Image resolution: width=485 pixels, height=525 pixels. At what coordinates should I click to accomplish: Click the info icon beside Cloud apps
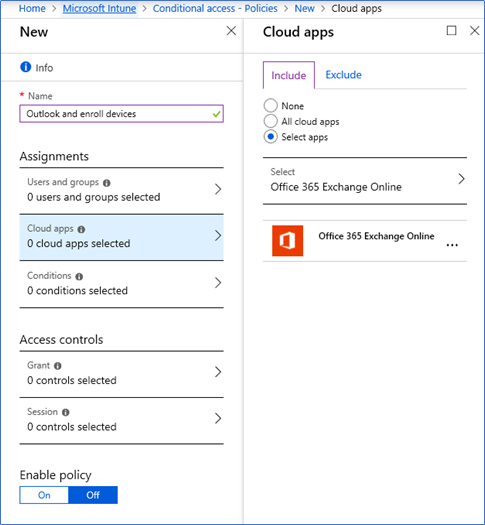[x=81, y=229]
